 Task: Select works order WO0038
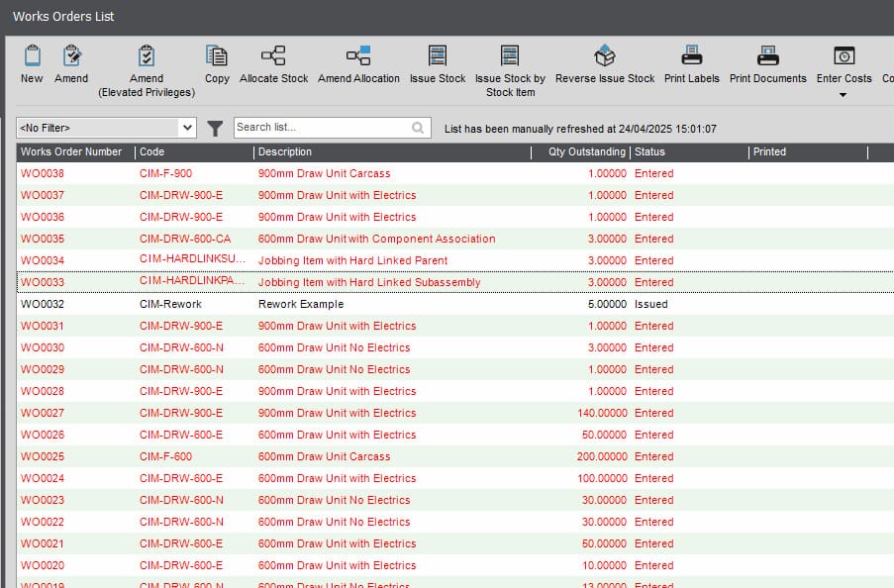click(43, 173)
